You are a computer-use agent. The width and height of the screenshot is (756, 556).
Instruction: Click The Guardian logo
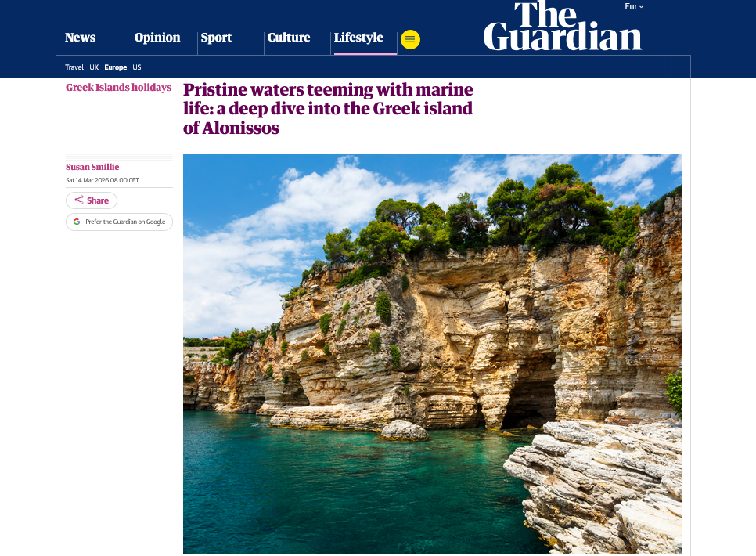(562, 26)
